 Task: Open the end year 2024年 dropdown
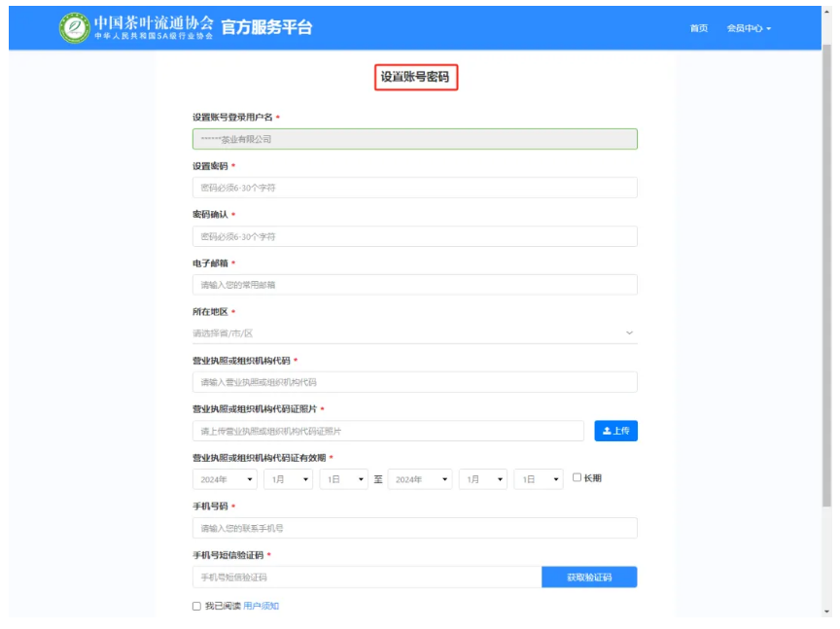pos(420,479)
